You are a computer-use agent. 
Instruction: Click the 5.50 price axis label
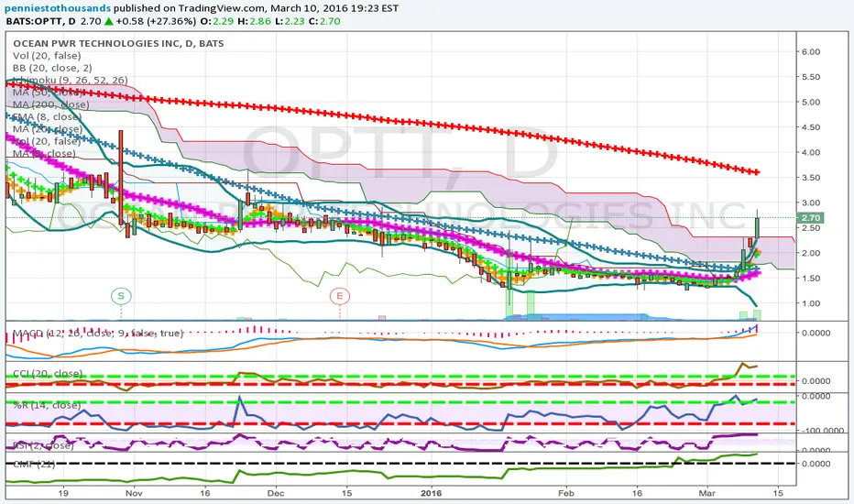(810, 77)
